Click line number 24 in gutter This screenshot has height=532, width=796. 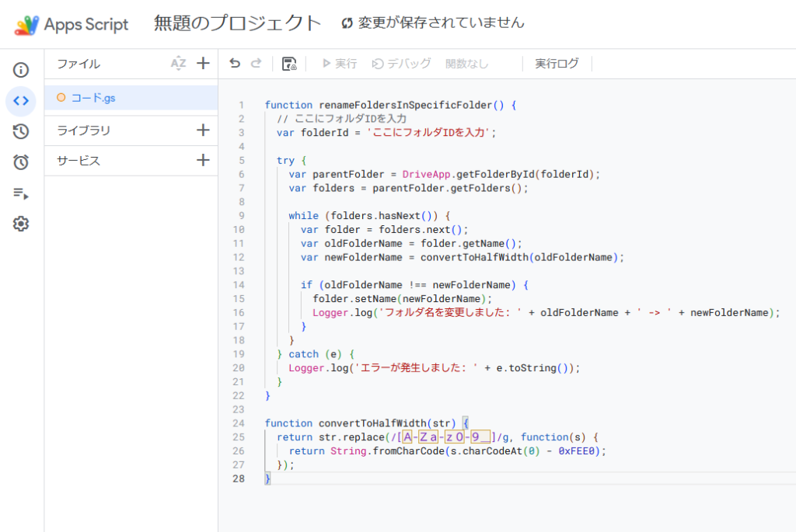[239, 423]
